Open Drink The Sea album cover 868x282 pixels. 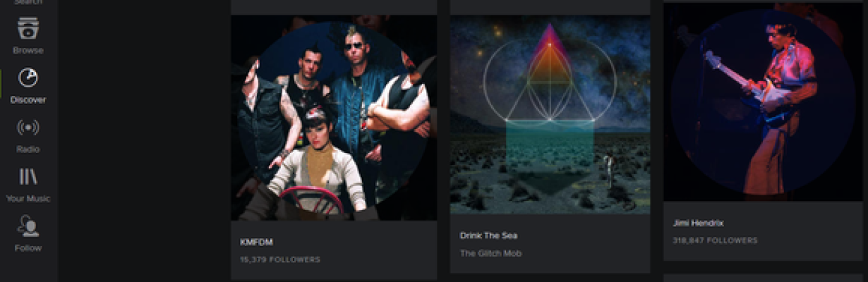click(550, 114)
